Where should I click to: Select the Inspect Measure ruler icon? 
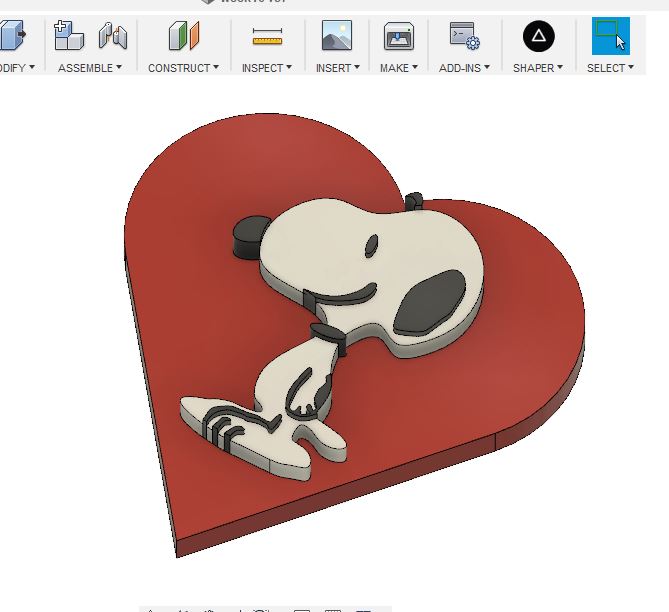(x=268, y=36)
